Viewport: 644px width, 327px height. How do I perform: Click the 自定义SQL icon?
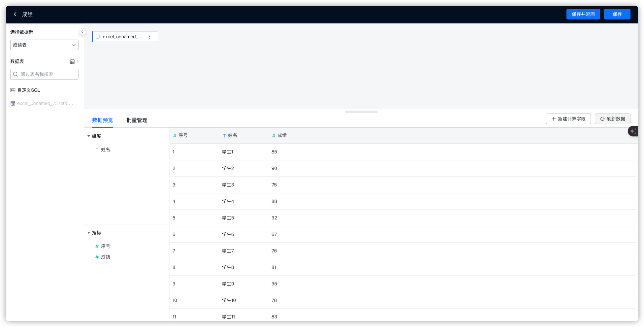tap(13, 90)
